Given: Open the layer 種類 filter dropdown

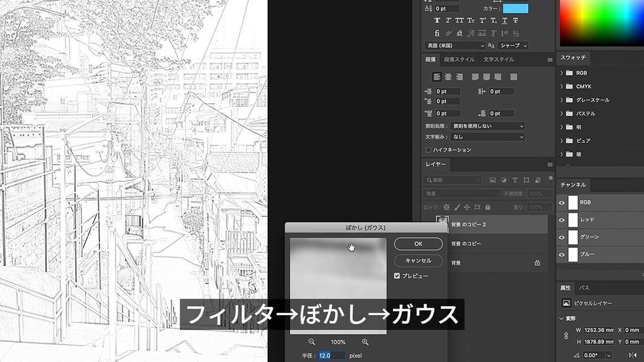Looking at the screenshot, I should (x=452, y=180).
